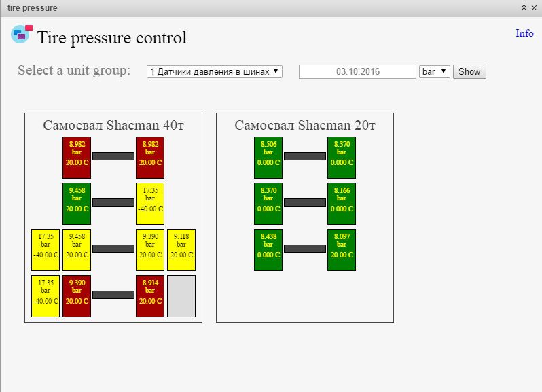Close the tire pressure panel
The image size is (542, 392).
tap(534, 7)
